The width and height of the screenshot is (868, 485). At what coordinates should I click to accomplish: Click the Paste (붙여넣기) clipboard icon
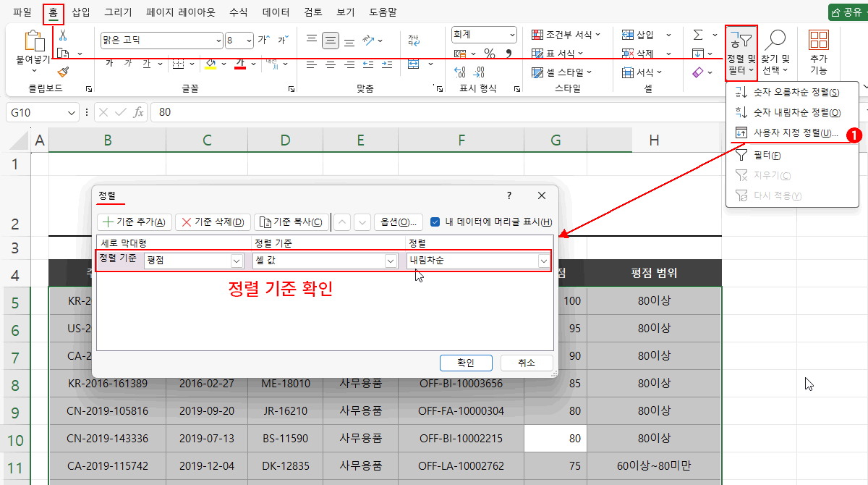tap(34, 42)
